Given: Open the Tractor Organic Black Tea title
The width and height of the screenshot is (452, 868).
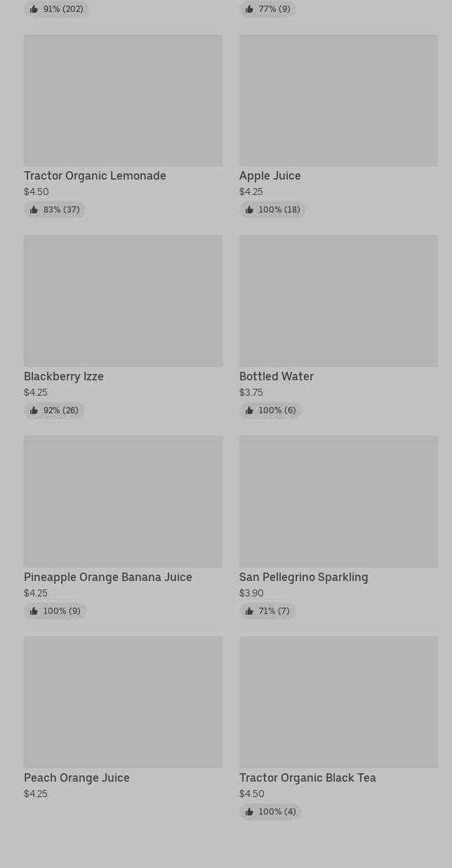Looking at the screenshot, I should (307, 777).
